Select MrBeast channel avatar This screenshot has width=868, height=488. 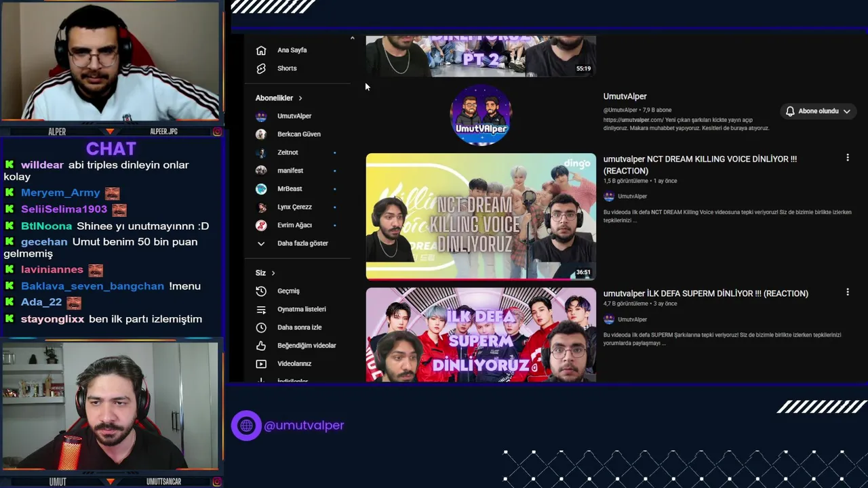[x=261, y=189]
